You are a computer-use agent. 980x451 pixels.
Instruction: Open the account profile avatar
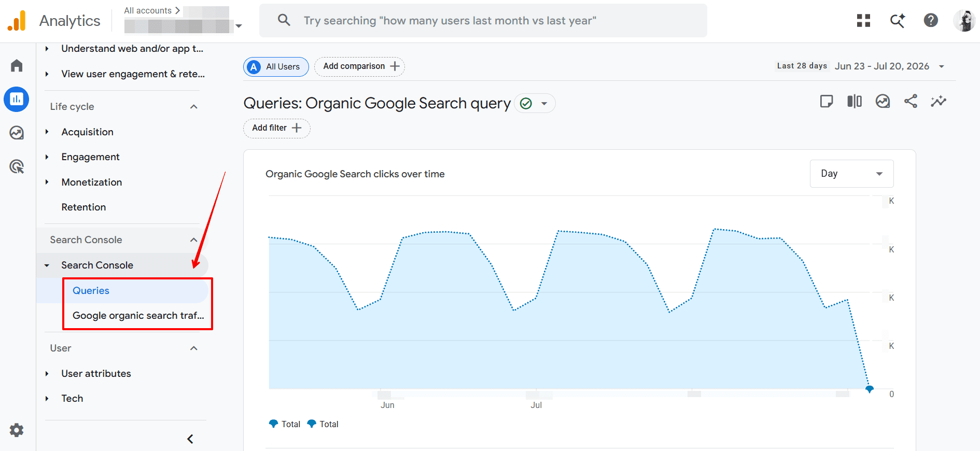click(x=964, y=20)
